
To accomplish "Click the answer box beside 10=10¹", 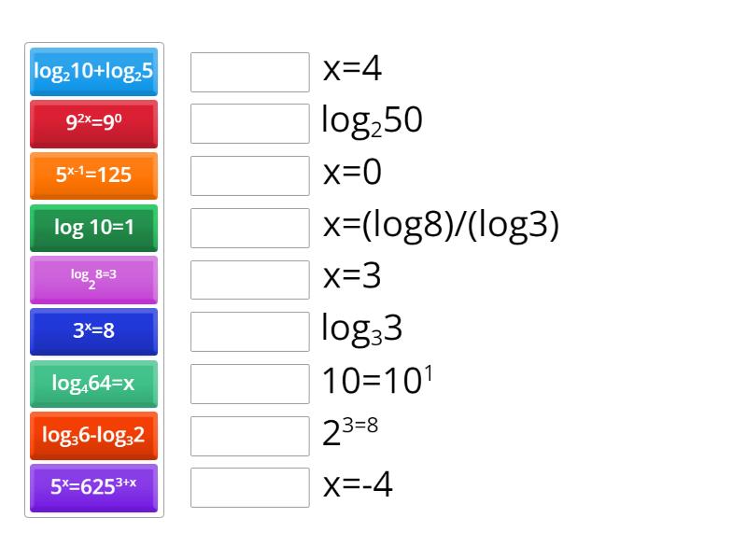I will (x=249, y=384).
